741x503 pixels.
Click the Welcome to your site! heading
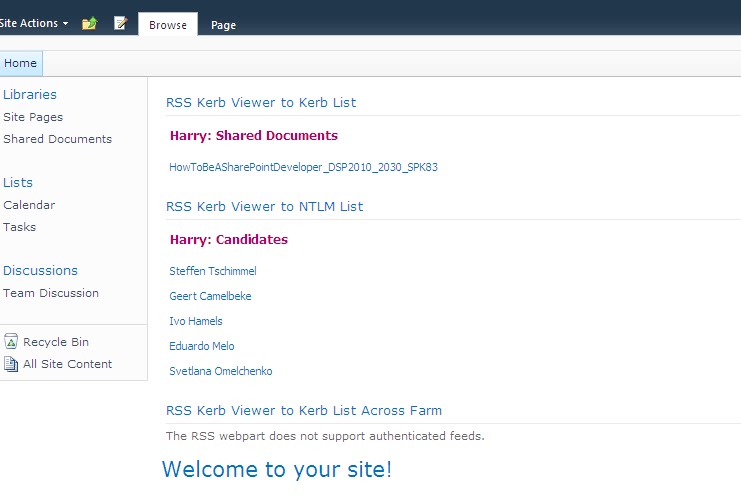[x=277, y=469]
